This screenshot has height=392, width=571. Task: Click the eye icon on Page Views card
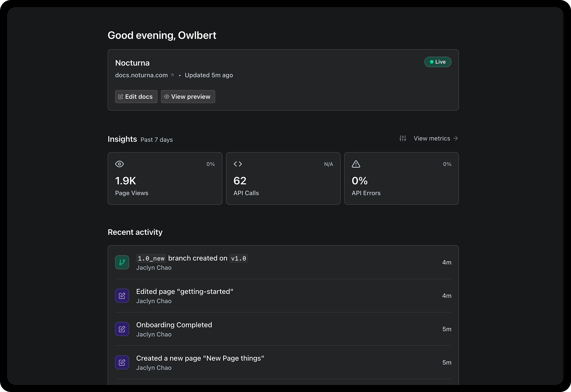click(x=119, y=164)
